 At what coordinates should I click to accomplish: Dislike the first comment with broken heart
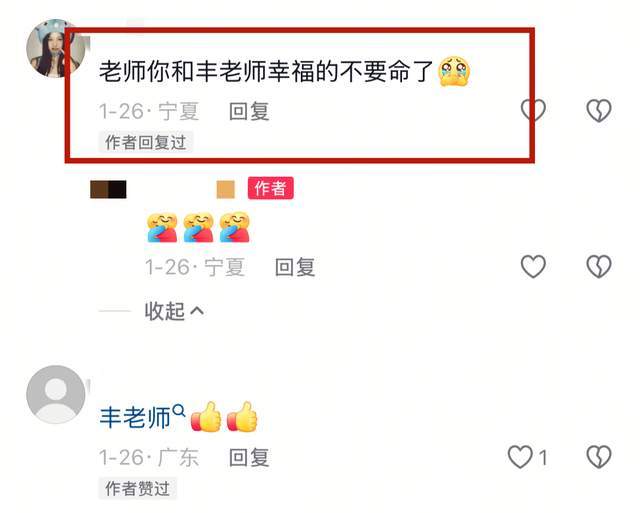click(x=599, y=110)
